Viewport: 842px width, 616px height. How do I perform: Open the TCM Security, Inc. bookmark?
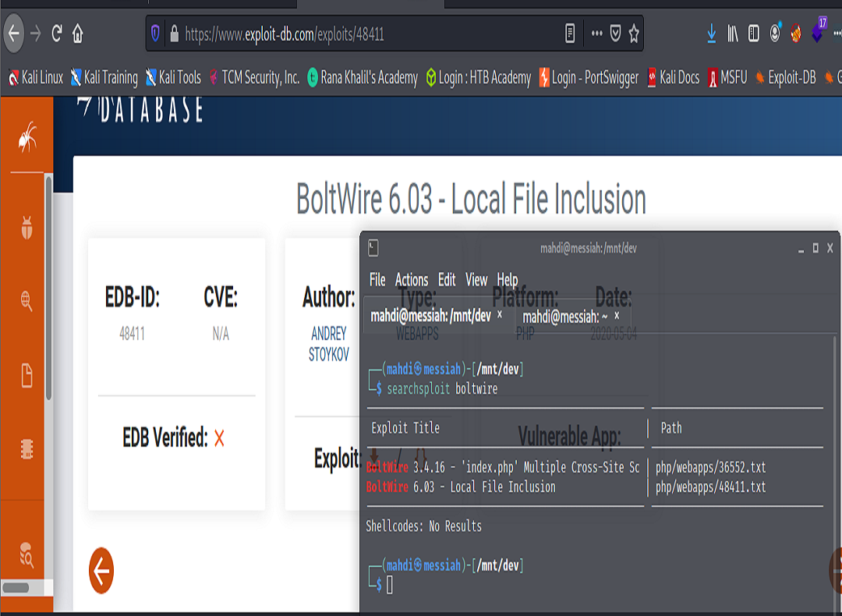point(254,78)
